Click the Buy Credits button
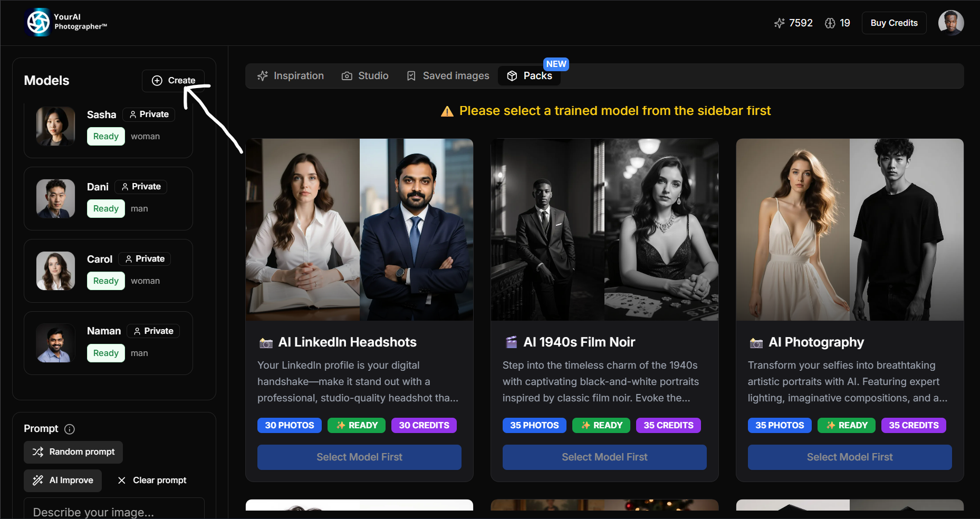The width and height of the screenshot is (980, 519). pos(893,23)
